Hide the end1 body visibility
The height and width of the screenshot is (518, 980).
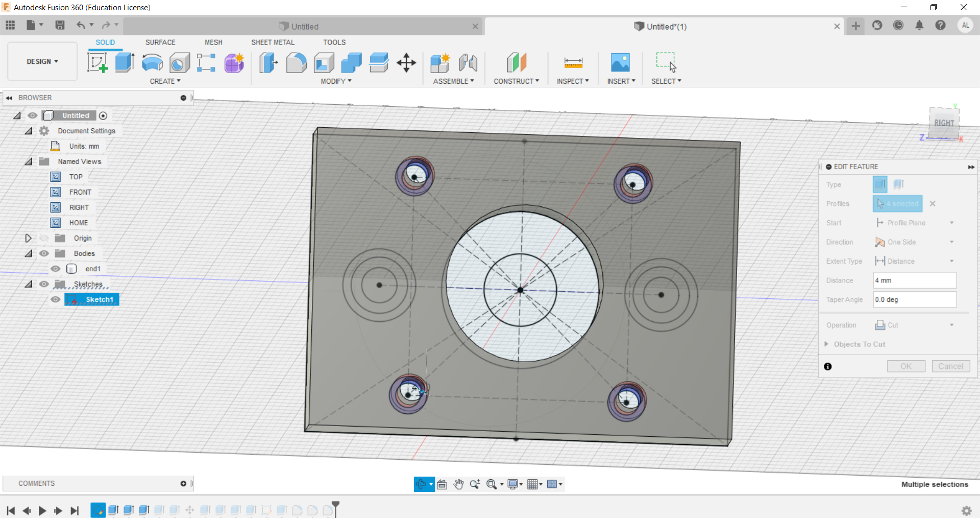tap(56, 269)
